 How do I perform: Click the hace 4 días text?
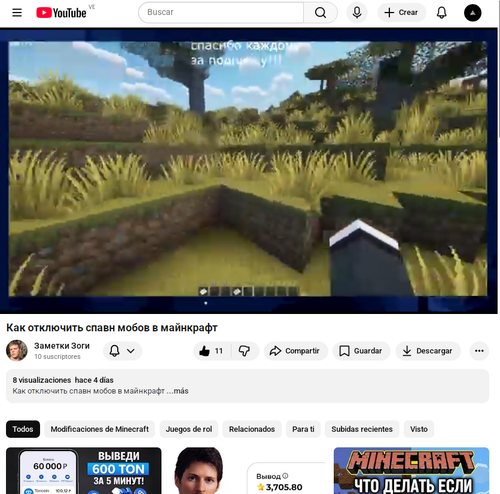click(94, 380)
